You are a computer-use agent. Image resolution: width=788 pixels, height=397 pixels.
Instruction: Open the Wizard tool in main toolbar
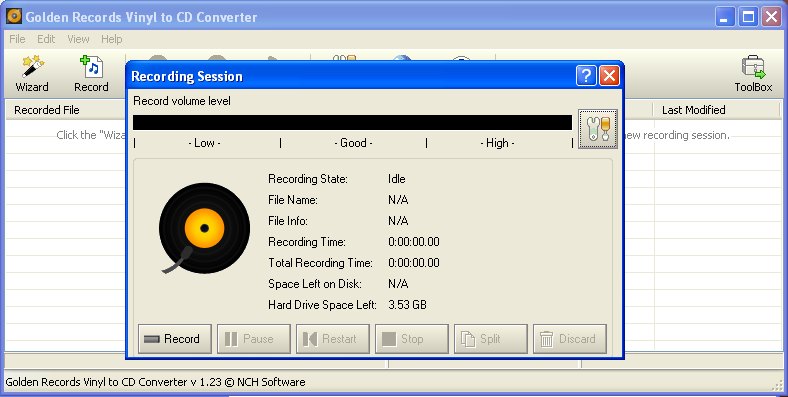32,74
